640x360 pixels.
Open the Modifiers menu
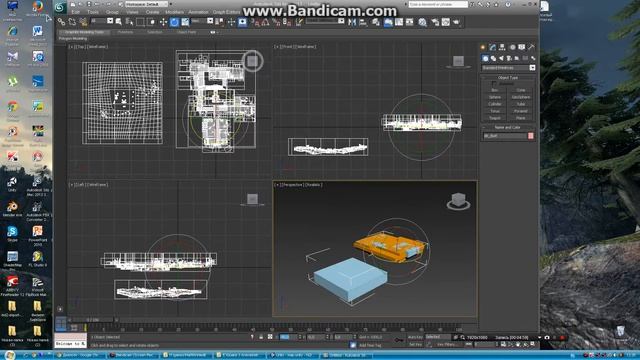click(174, 12)
